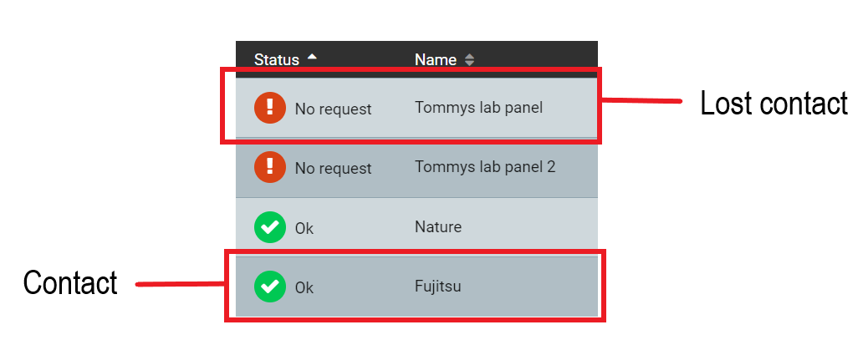The height and width of the screenshot is (340, 868).
Task: Click the ascending sort arrow beside Status
Action: [x=312, y=57]
